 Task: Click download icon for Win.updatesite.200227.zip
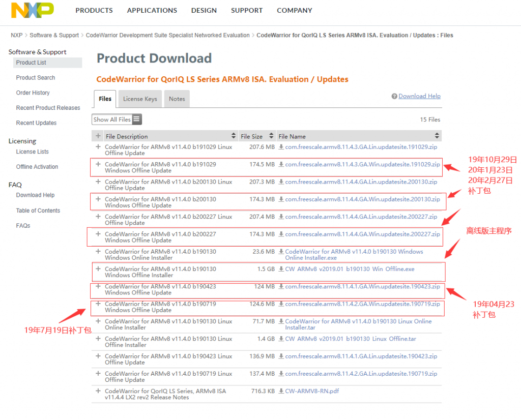tap(281, 234)
